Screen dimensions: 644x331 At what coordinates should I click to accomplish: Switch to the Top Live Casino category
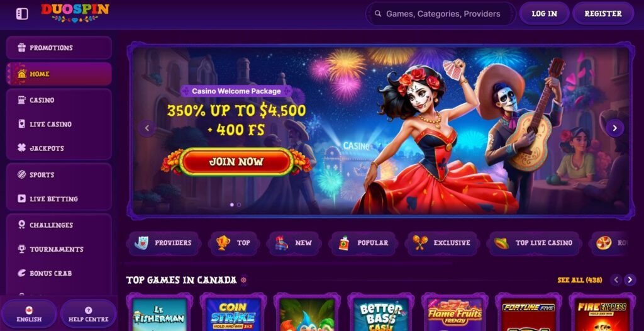pyautogui.click(x=533, y=243)
